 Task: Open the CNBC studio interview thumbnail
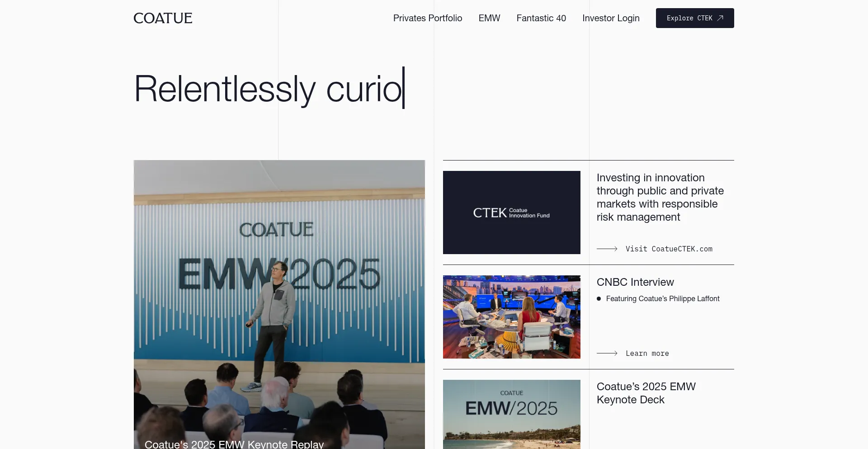point(511,317)
